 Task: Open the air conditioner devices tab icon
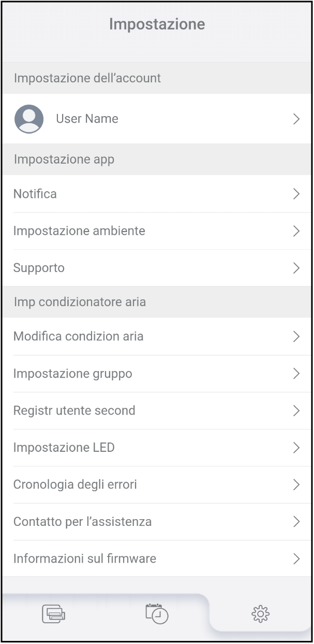[53, 614]
